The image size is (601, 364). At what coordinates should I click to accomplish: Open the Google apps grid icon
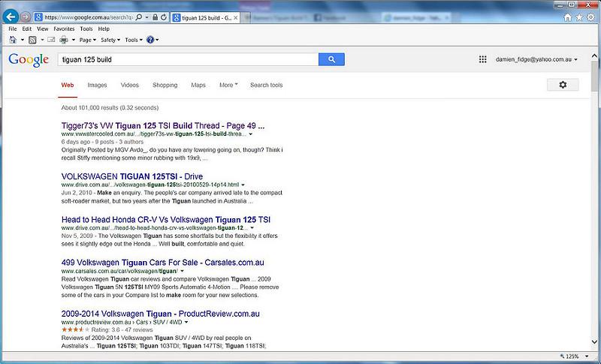[x=482, y=59]
